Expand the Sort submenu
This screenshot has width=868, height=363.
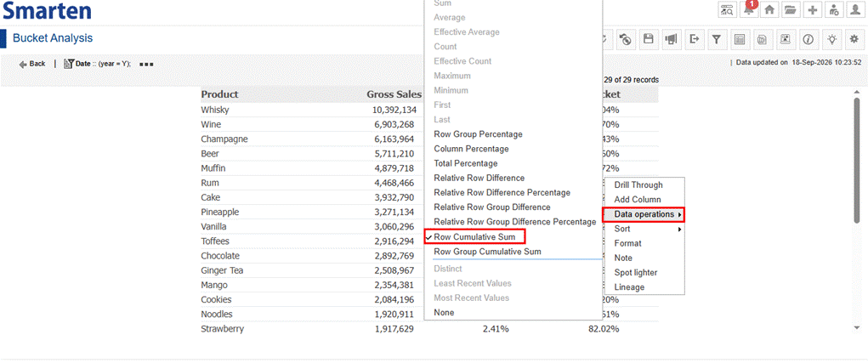tap(645, 229)
